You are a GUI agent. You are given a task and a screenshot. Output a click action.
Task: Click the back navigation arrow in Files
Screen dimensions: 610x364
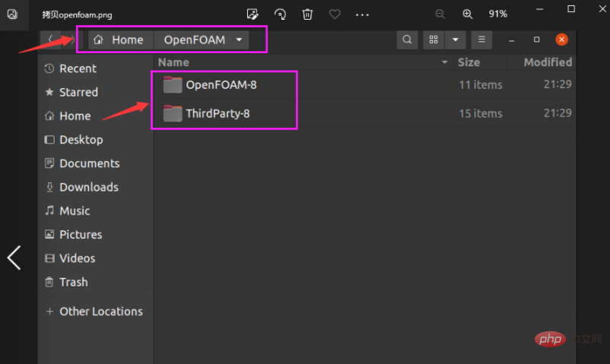click(50, 40)
